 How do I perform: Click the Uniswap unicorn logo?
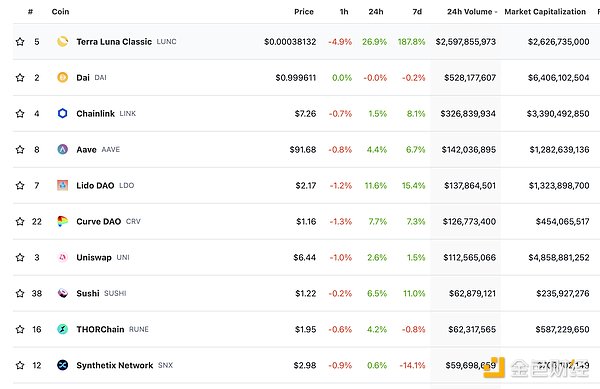(x=62, y=257)
